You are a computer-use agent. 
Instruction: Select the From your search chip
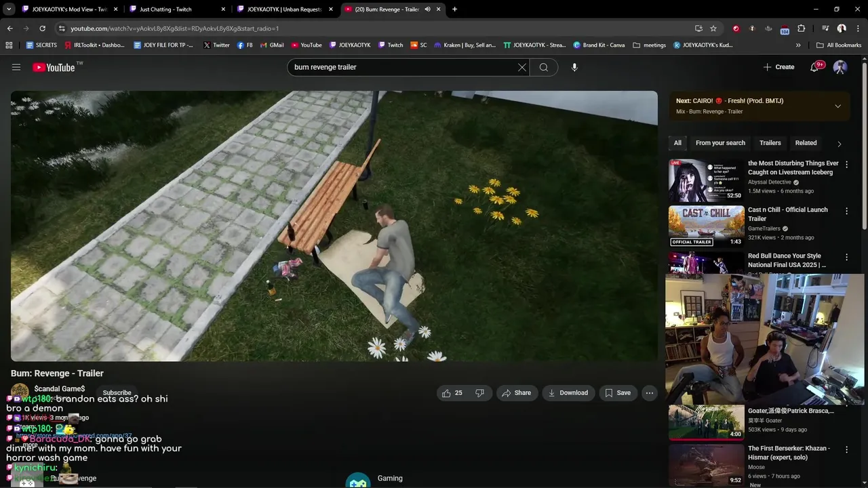(x=720, y=143)
